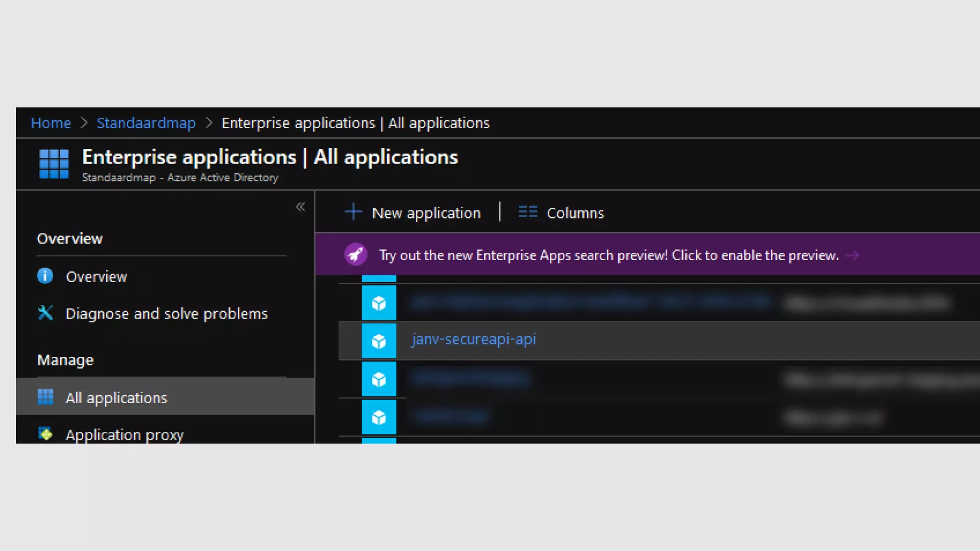This screenshot has width=980, height=551.
Task: Open the janv-secureapi-api application link
Action: 473,339
